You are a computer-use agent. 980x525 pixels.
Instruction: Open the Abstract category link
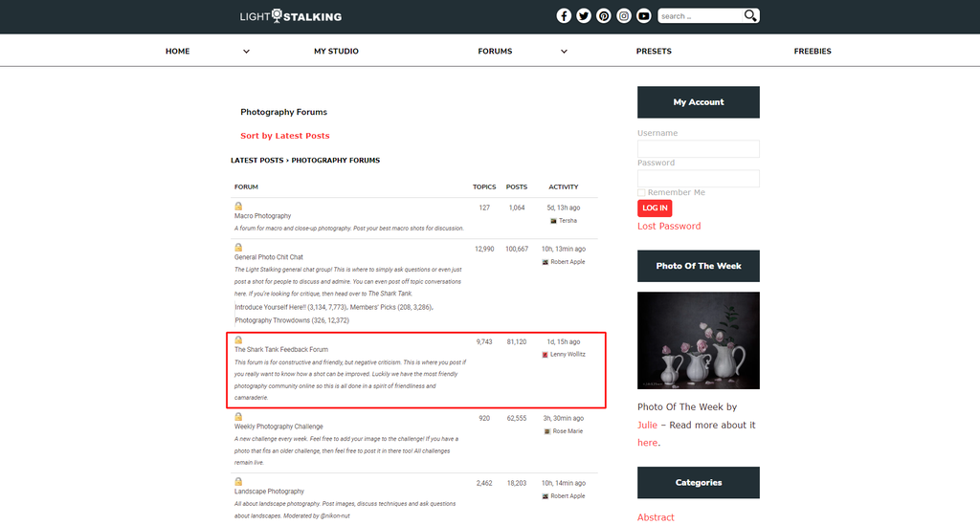(656, 517)
